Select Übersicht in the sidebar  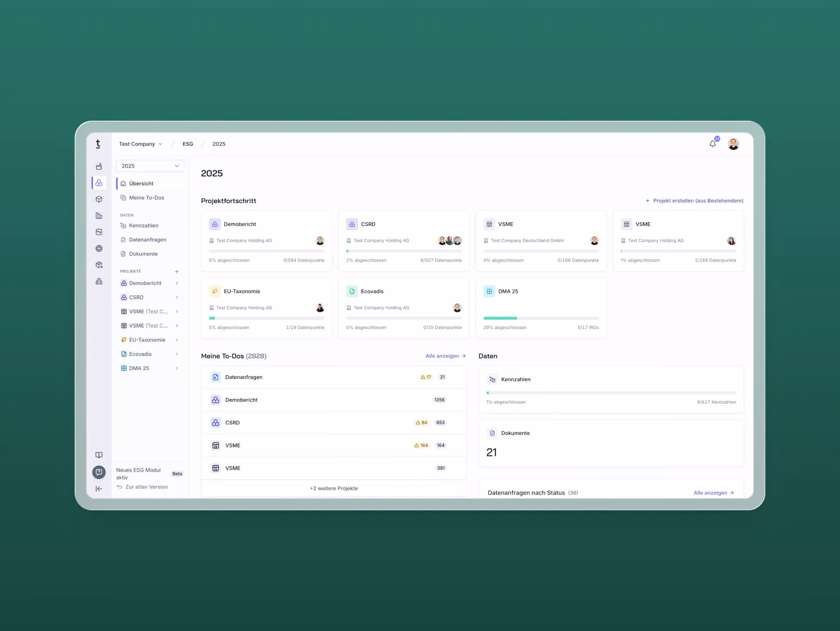coord(150,183)
